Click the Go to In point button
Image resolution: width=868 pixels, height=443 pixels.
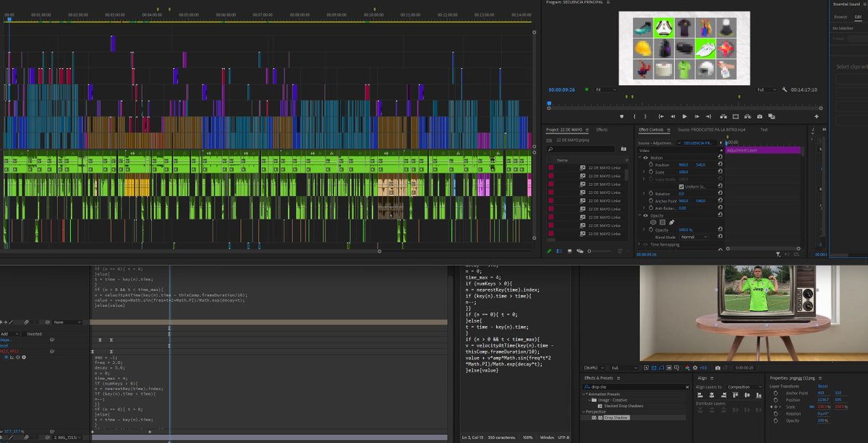point(661,117)
